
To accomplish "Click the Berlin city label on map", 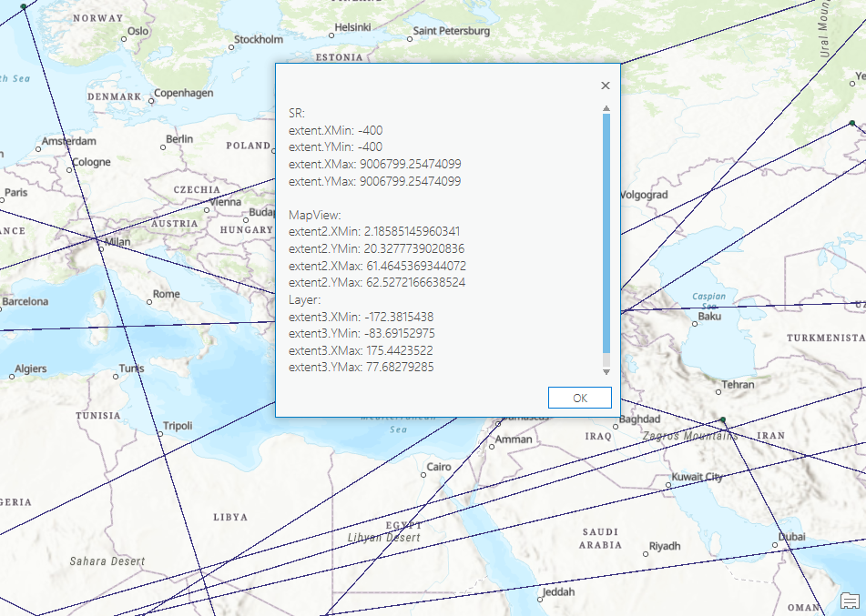I will coord(179,139).
